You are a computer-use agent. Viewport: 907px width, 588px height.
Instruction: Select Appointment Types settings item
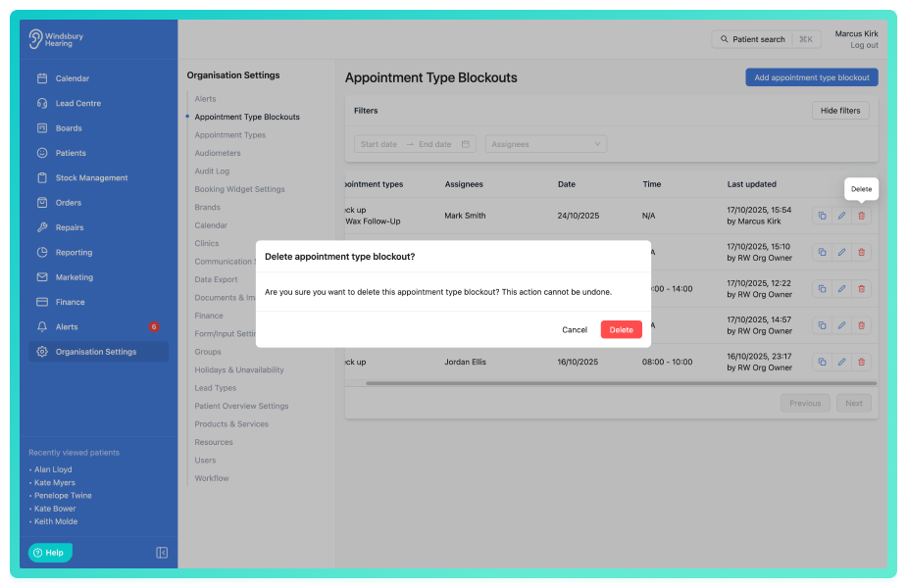230,134
